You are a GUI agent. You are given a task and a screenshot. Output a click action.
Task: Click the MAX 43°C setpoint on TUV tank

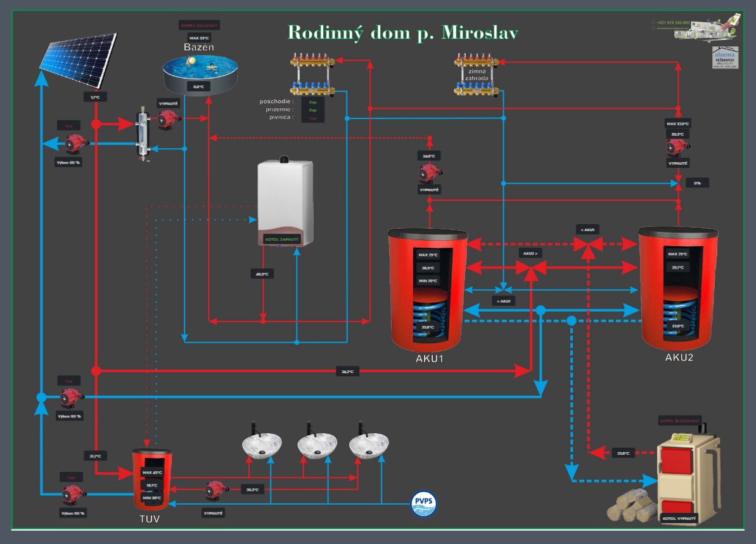(152, 473)
